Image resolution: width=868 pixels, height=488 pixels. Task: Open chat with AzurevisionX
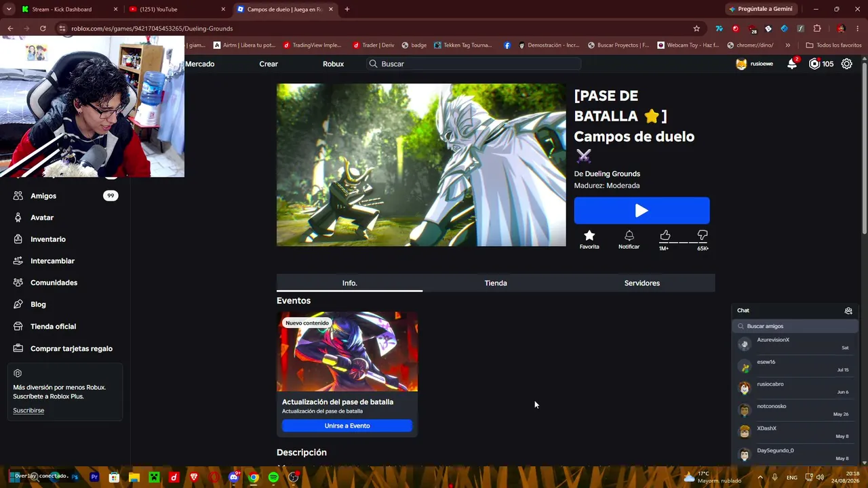tap(795, 344)
